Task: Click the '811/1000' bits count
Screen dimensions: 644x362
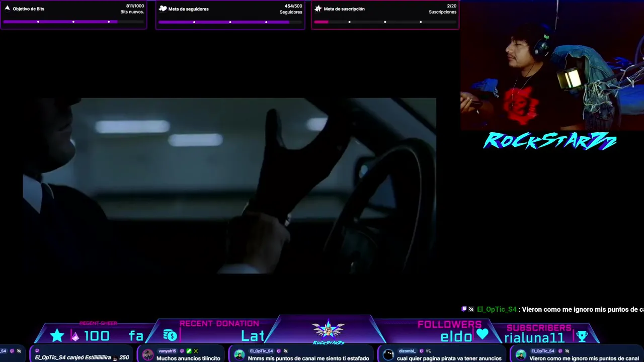Action: [x=135, y=6]
